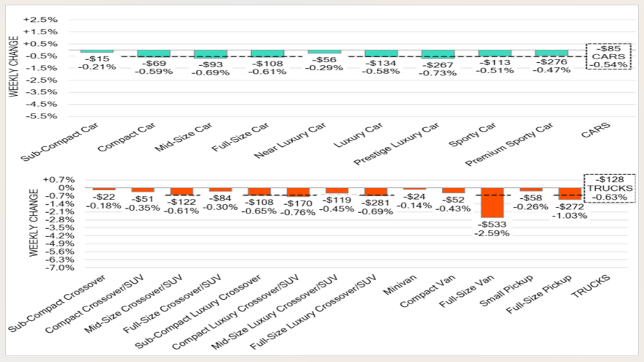
Task: Select the dashed TRUCKS summary box
Action: tap(604, 188)
